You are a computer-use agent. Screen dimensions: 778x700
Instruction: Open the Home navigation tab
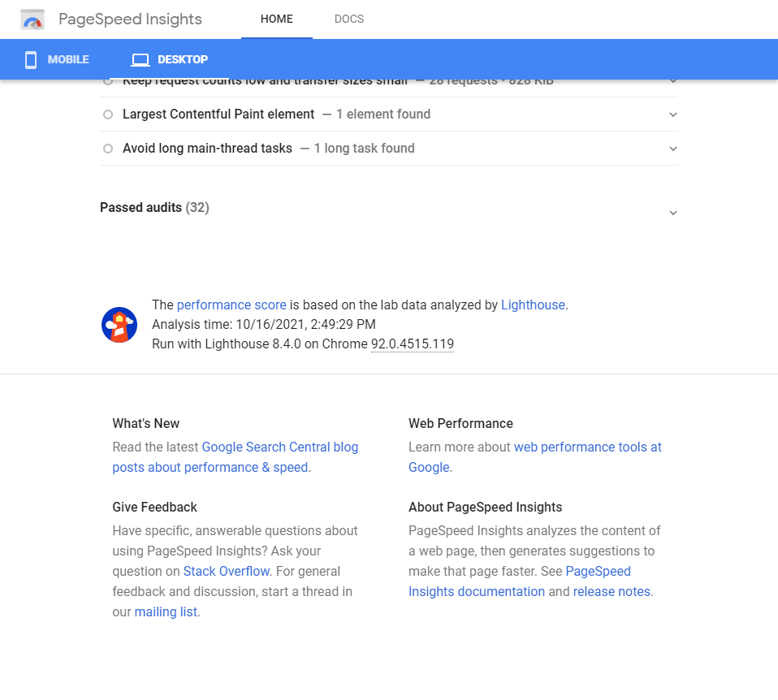(276, 19)
